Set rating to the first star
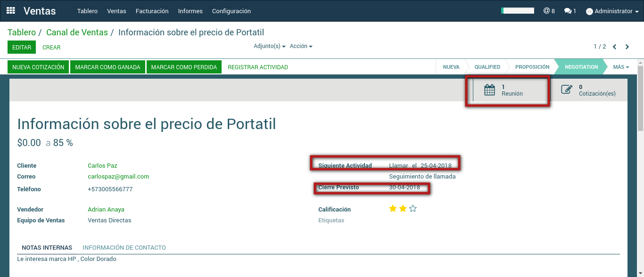This screenshot has height=277, width=644. pos(393,209)
